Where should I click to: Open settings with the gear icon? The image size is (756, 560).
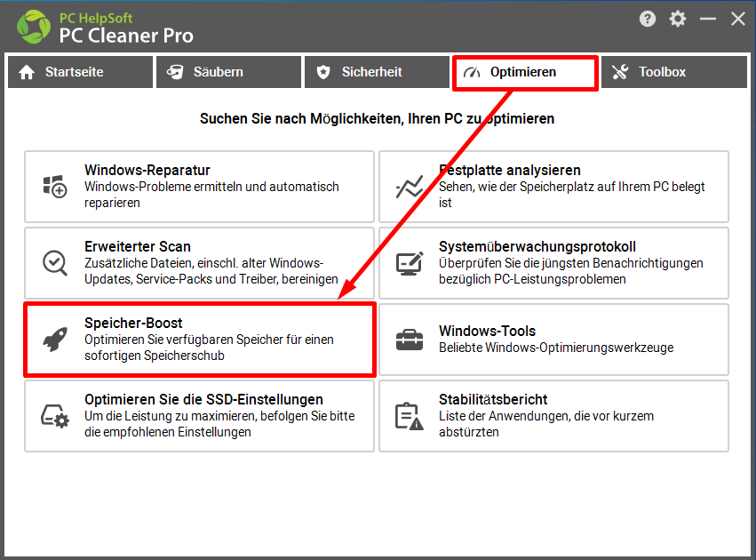(x=678, y=19)
